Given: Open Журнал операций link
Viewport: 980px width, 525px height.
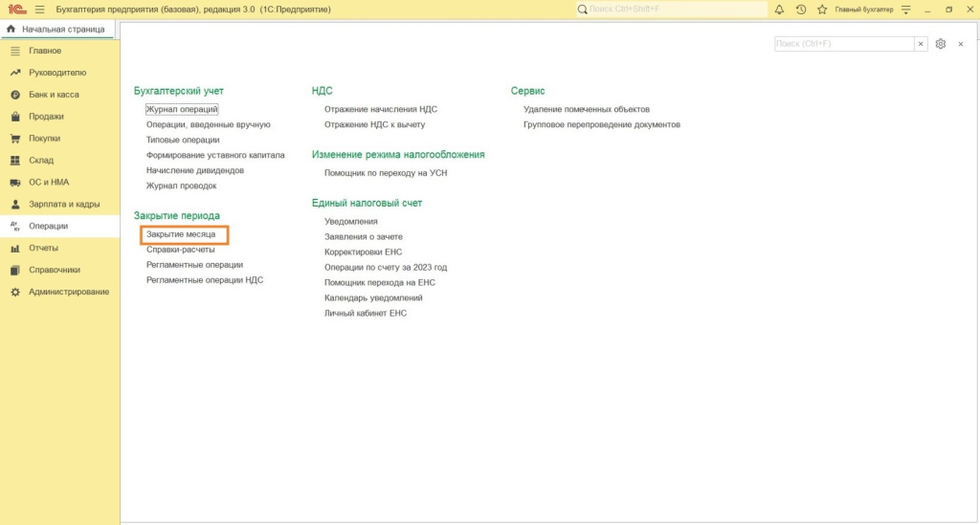Looking at the screenshot, I should 182,109.
